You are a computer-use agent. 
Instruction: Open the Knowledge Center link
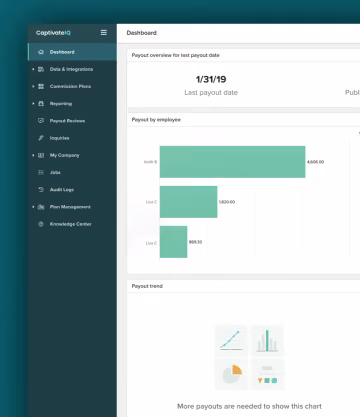(72, 224)
